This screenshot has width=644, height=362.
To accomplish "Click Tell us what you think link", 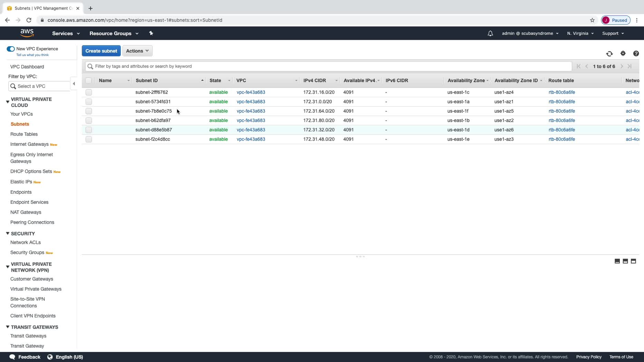I will coord(32,55).
